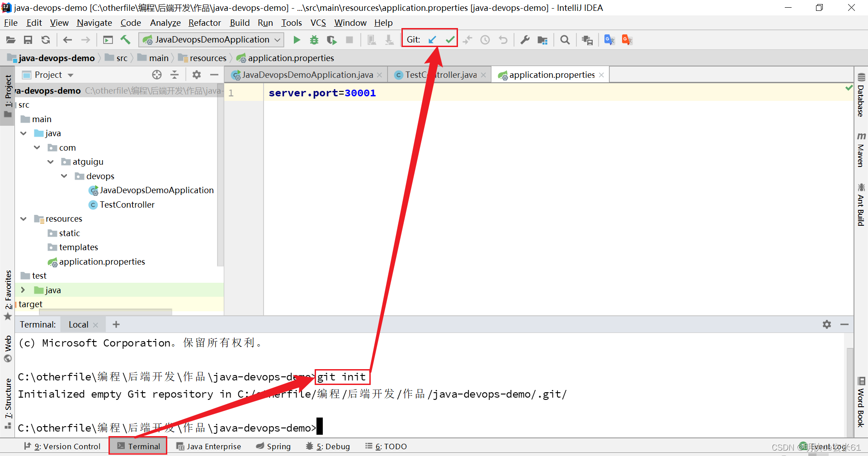868x456 pixels.
Task: Close the application.properties tab
Action: [x=601, y=75]
